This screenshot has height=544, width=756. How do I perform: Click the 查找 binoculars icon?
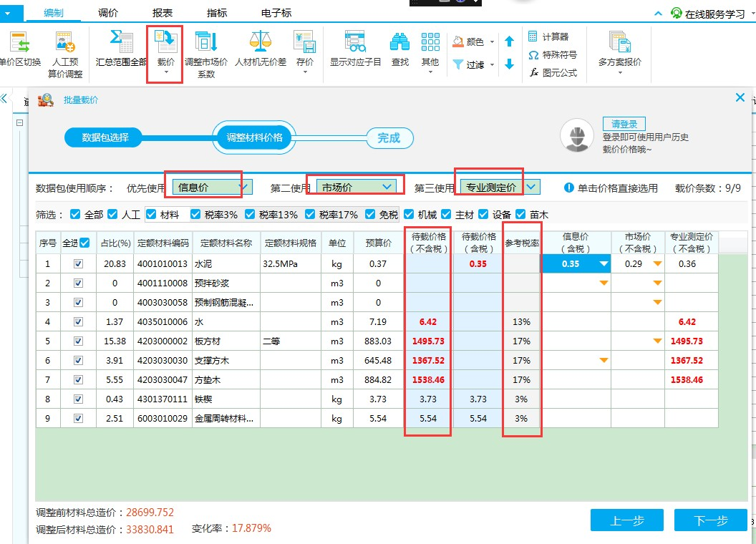coord(399,44)
